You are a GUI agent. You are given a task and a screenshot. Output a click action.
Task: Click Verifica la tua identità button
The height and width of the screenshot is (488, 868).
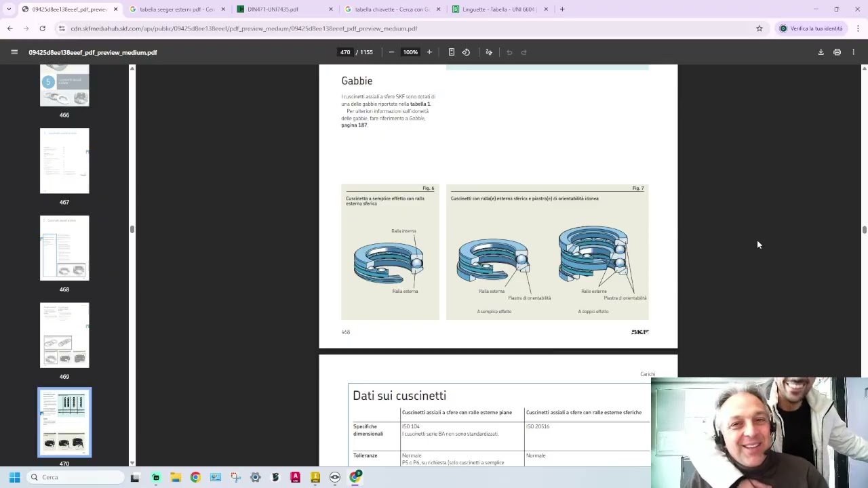click(x=810, y=28)
